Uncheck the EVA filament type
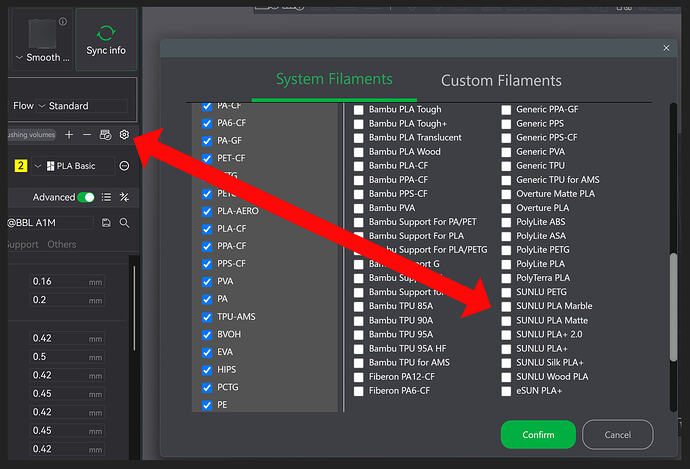690x469 pixels. pos(207,352)
